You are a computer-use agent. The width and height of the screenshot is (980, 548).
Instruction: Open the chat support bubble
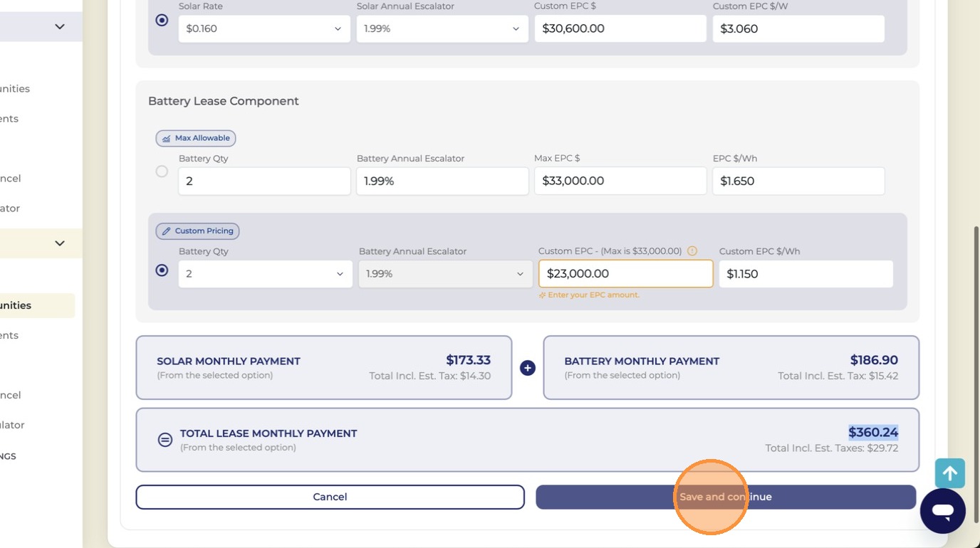pos(942,510)
